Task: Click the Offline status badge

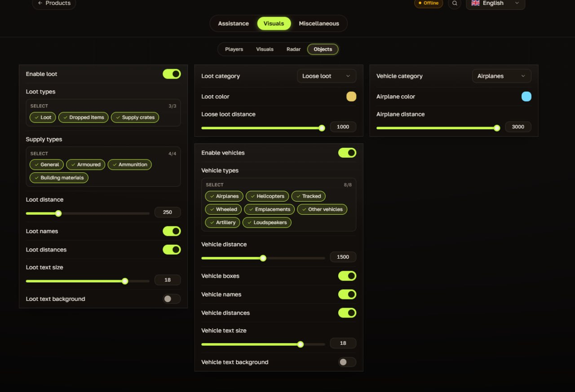Action: (x=429, y=3)
